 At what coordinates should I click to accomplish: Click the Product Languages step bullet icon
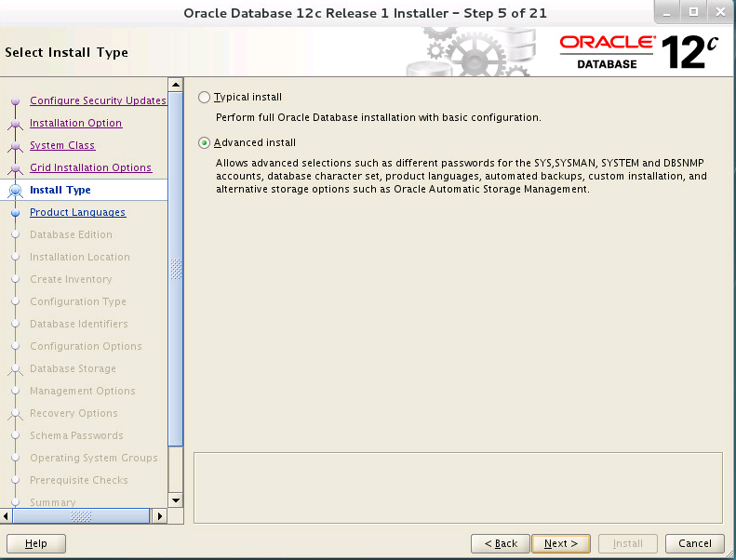pos(16,213)
